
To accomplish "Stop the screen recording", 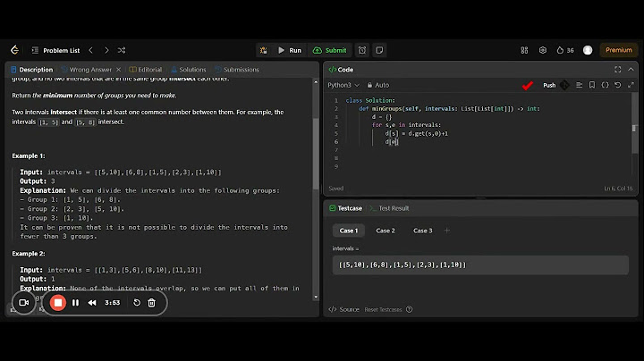I will 58,303.
